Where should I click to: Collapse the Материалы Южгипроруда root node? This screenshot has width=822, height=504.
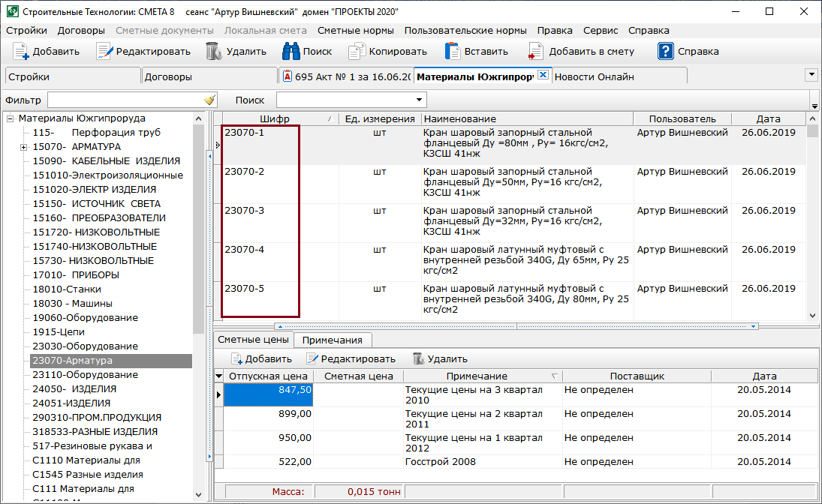(x=11, y=118)
